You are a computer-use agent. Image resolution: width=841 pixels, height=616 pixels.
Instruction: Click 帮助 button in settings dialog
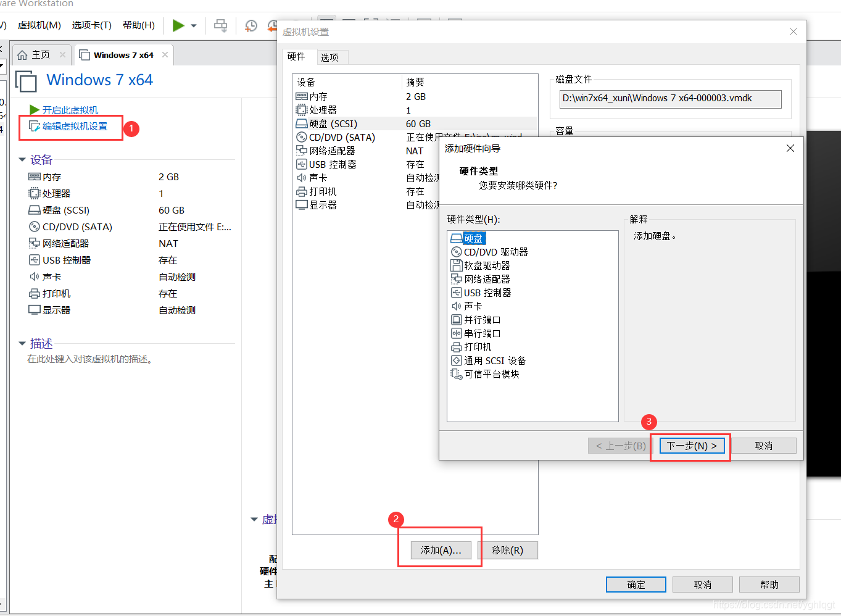point(769,585)
